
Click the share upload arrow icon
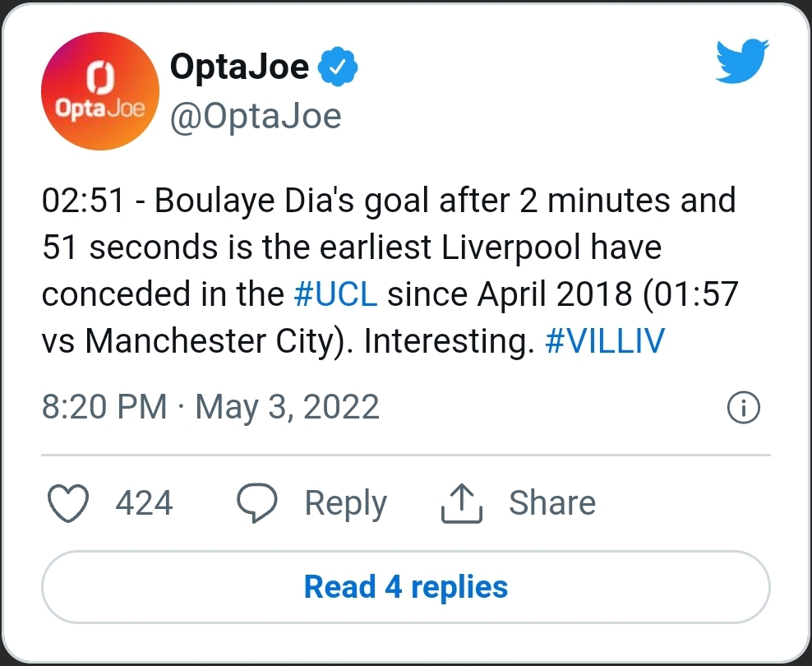462,503
